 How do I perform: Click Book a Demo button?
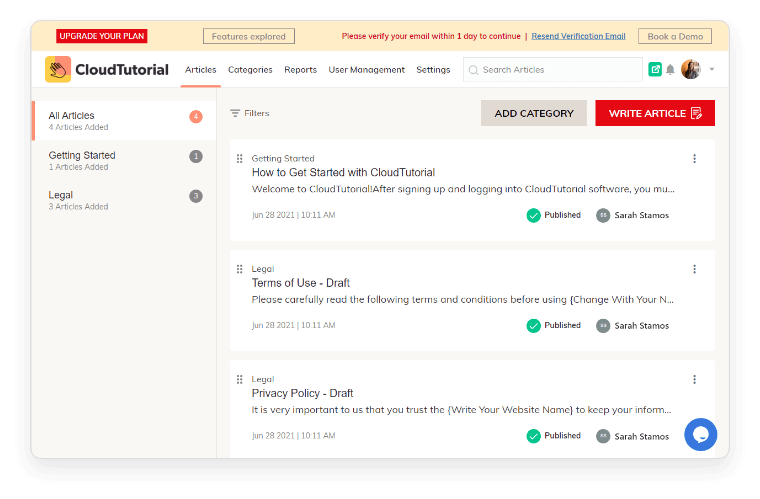coord(675,36)
